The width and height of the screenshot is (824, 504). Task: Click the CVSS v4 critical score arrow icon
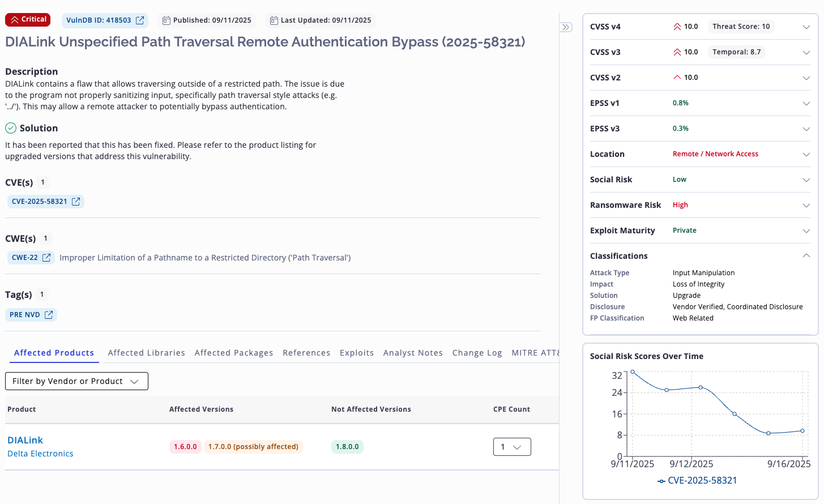(x=677, y=27)
